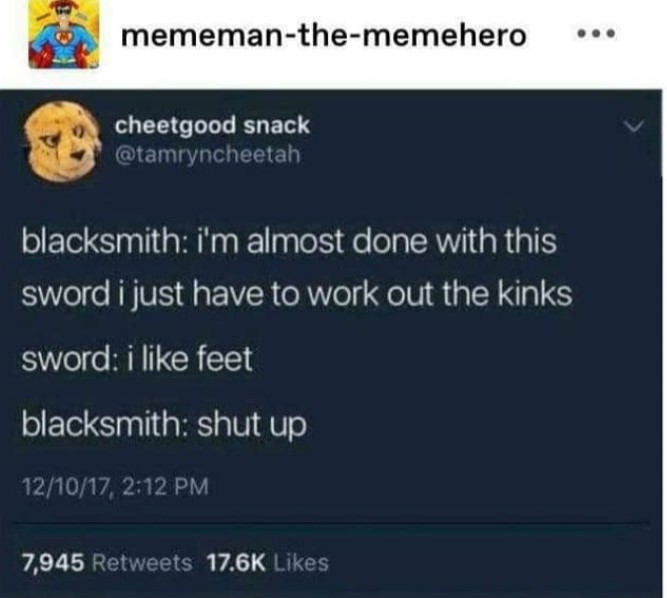Click the line 'blacksmith: shut up'
Viewport: 667px width, 598px height.
click(x=164, y=424)
